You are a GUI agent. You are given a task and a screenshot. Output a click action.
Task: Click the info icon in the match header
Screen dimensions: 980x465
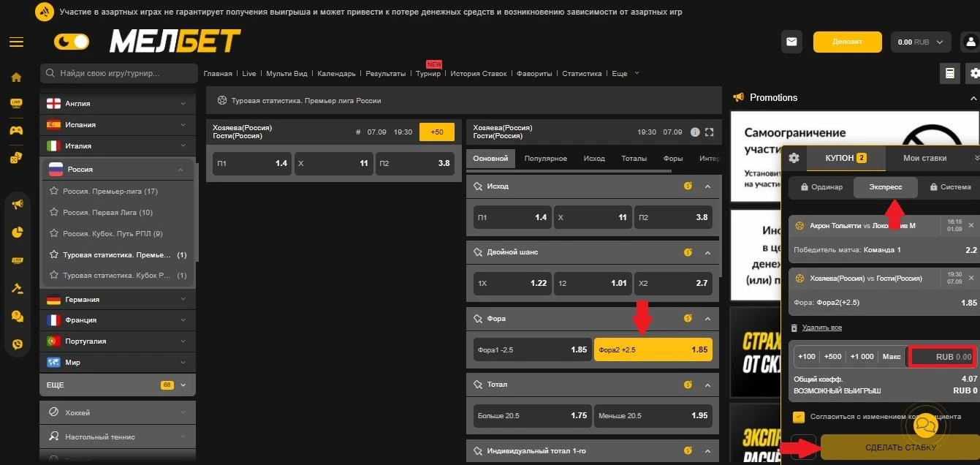click(695, 132)
